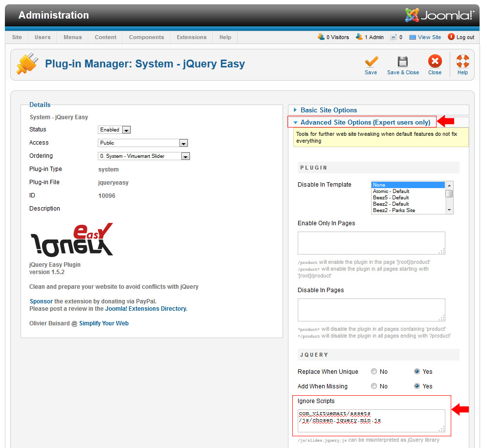Image resolution: width=483 pixels, height=448 pixels.
Task: Open the Simplify Your Web link
Action: coord(104,323)
